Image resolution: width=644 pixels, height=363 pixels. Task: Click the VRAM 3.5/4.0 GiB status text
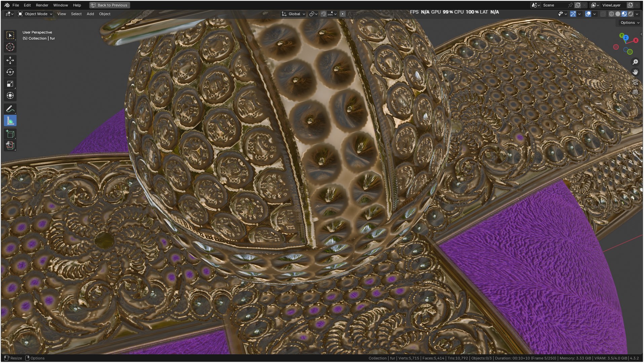(611, 358)
